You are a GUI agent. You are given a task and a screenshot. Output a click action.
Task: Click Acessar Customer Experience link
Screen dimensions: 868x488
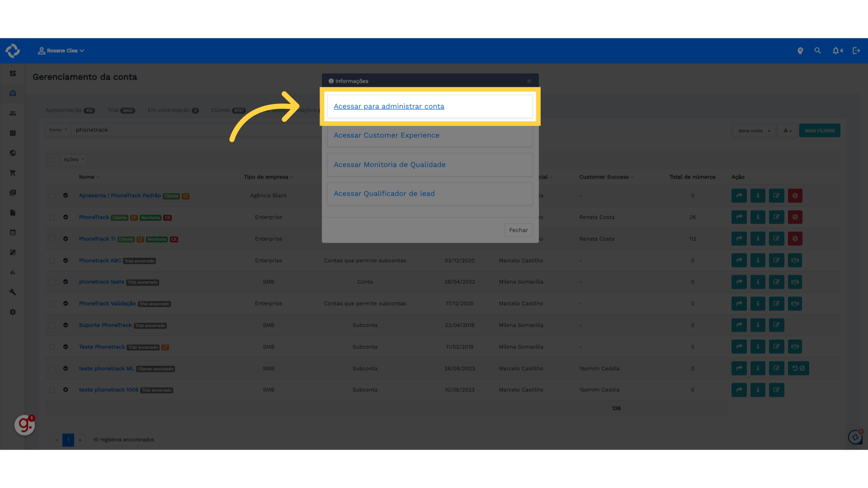point(387,135)
